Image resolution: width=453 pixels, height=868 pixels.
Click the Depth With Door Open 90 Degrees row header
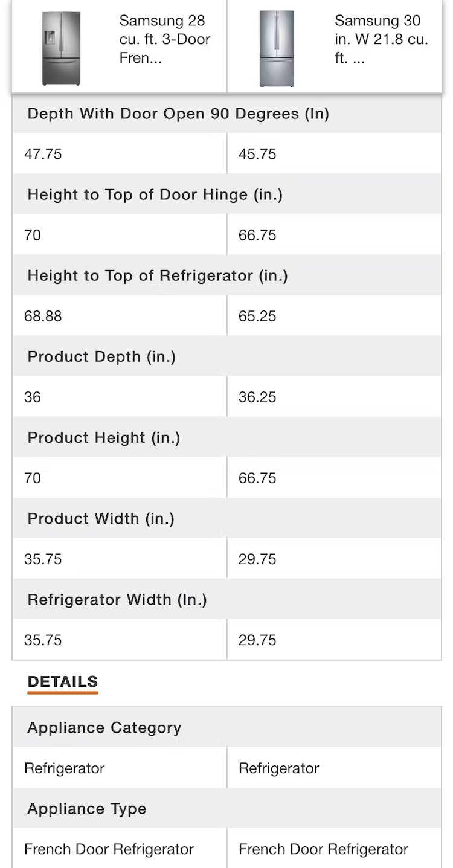tap(178, 114)
